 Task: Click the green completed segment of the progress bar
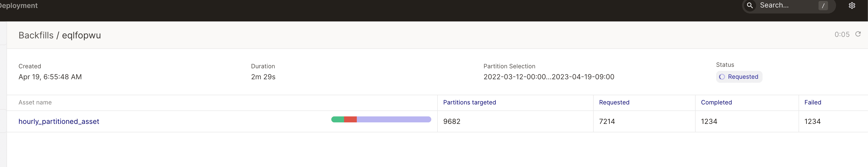pyautogui.click(x=338, y=119)
